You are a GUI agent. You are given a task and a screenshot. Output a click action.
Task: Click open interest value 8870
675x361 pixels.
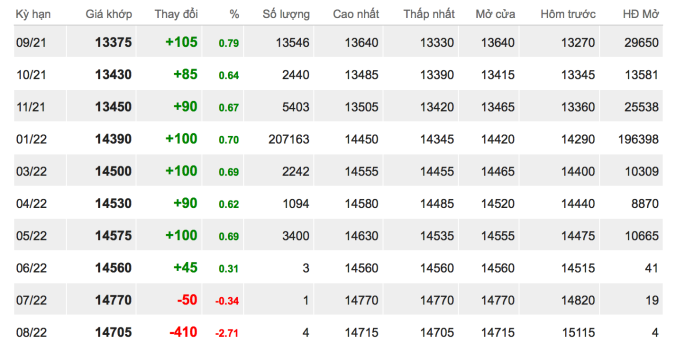pos(645,204)
